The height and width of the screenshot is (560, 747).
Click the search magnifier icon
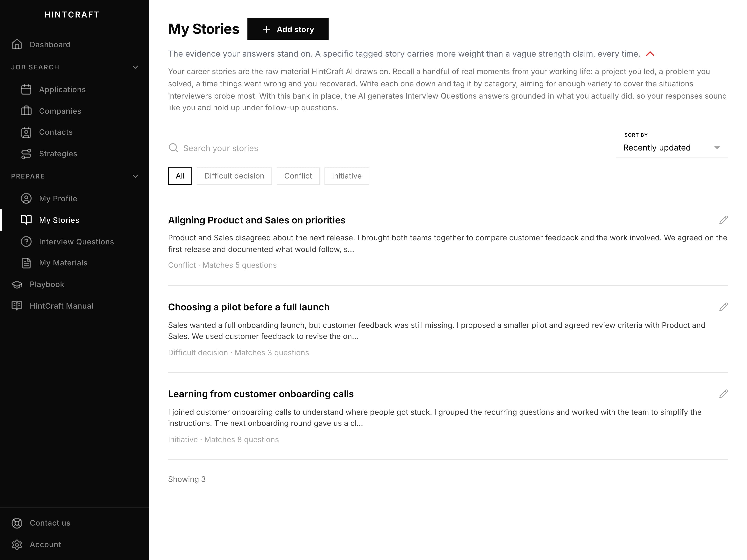(x=173, y=148)
